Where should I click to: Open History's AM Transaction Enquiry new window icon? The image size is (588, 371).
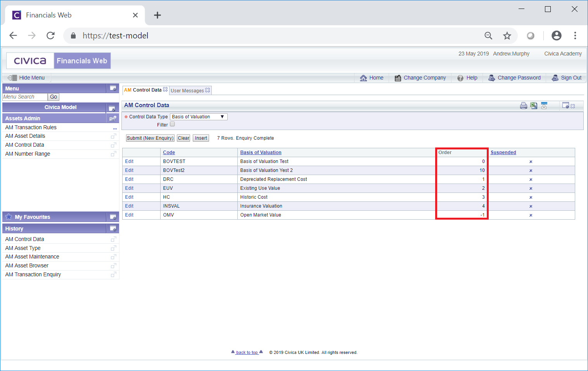[x=114, y=275]
